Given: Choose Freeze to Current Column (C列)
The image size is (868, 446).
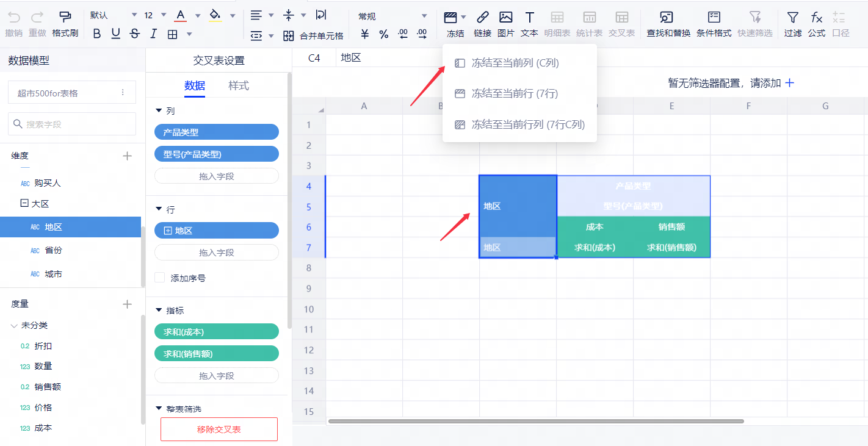Looking at the screenshot, I should [x=515, y=63].
